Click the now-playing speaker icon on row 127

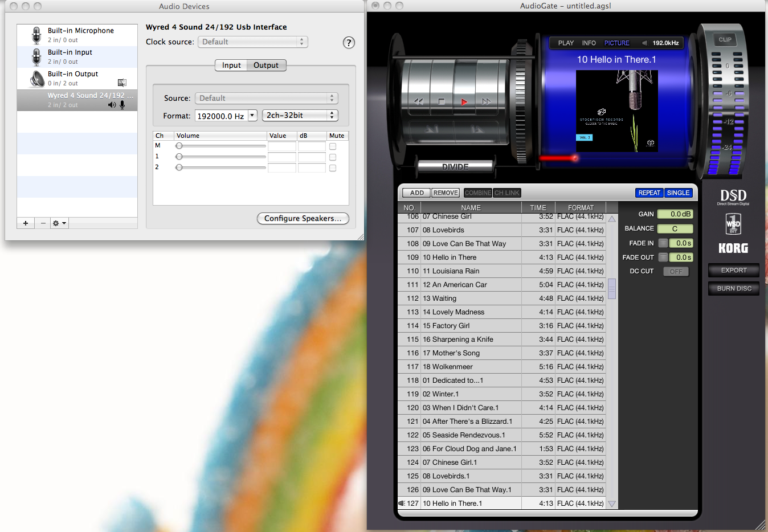(x=401, y=503)
